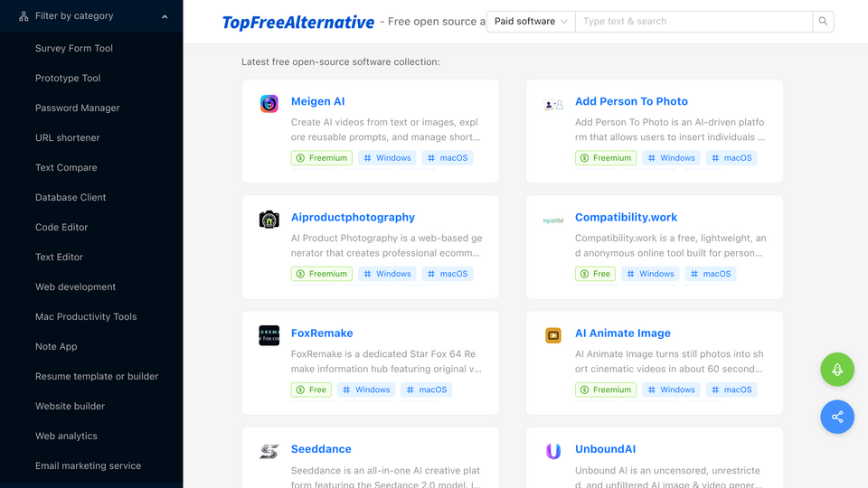This screenshot has height=488, width=868.
Task: Choose Note App in sidebar
Action: click(x=56, y=347)
